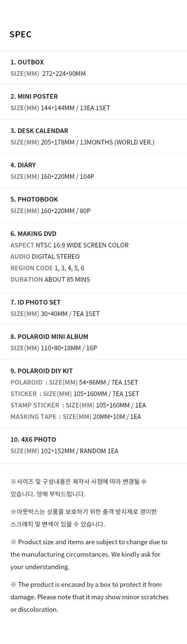
Task: Select the 7. ID PHOTO SET heading
Action: tap(36, 303)
